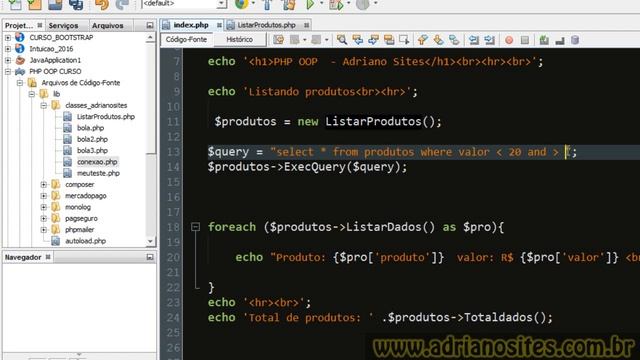Close the Navegador panel
The width and height of the screenshot is (640, 360).
[48, 257]
